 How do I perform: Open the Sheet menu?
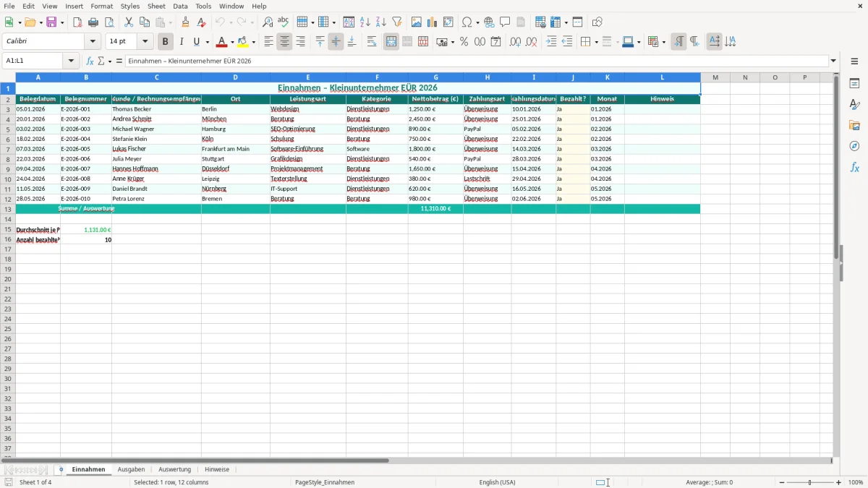(x=156, y=6)
